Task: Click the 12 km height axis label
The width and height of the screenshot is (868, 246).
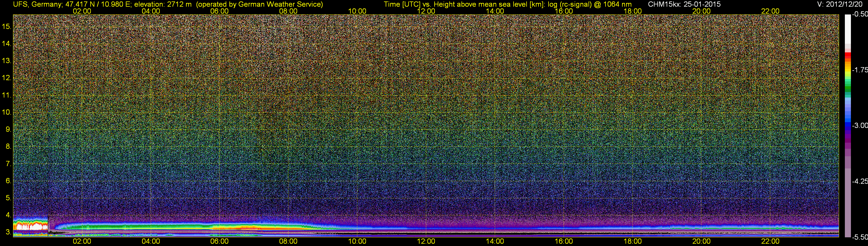Action: click(6, 78)
